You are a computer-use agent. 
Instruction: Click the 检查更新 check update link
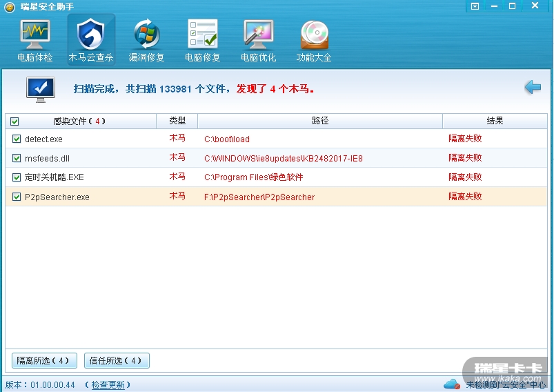click(x=108, y=385)
